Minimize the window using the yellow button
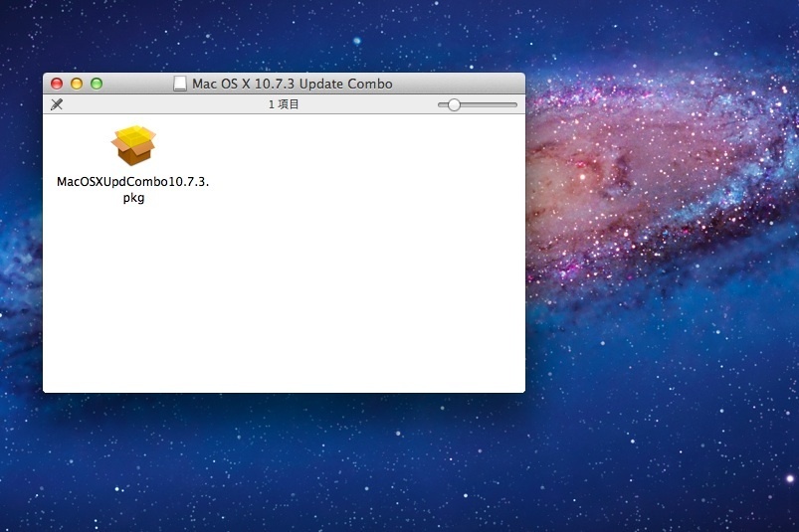 (77, 84)
